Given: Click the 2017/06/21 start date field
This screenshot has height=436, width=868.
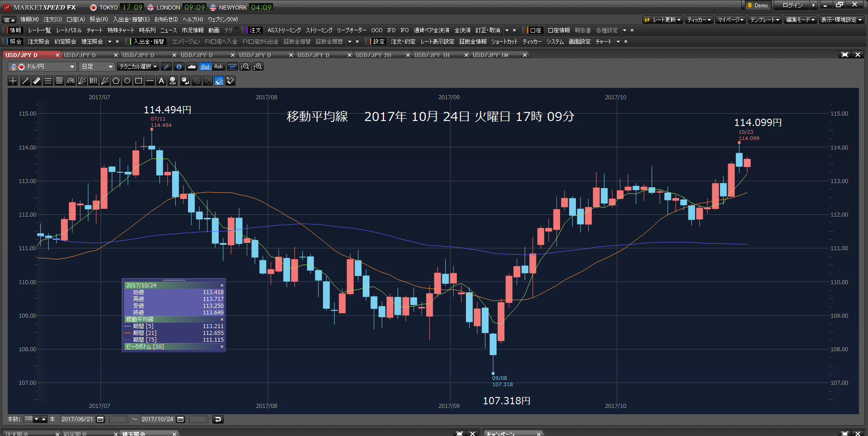Looking at the screenshot, I should [x=77, y=419].
